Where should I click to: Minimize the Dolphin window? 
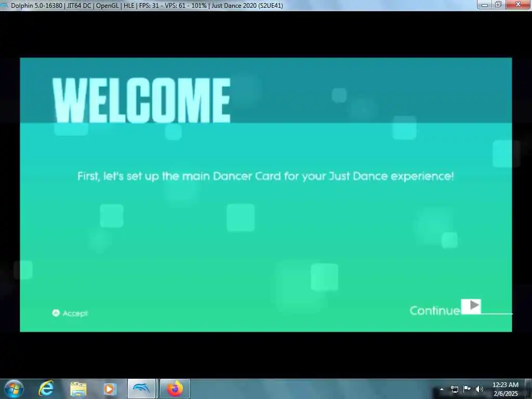[485, 5]
